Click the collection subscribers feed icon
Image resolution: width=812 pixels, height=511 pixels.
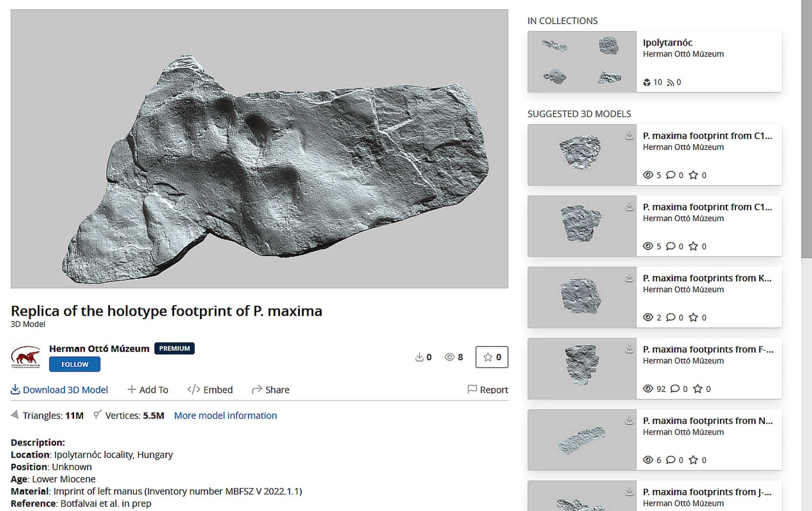[x=670, y=82]
